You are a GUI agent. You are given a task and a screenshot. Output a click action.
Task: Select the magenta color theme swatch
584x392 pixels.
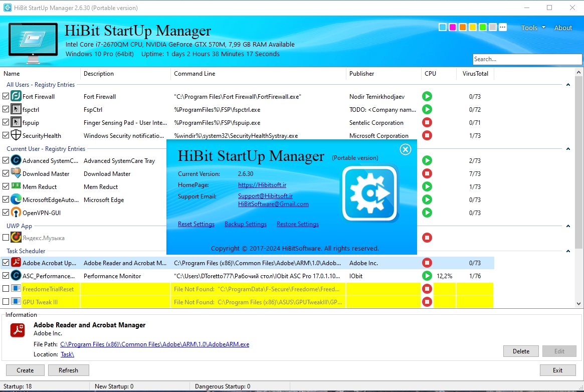tap(453, 27)
